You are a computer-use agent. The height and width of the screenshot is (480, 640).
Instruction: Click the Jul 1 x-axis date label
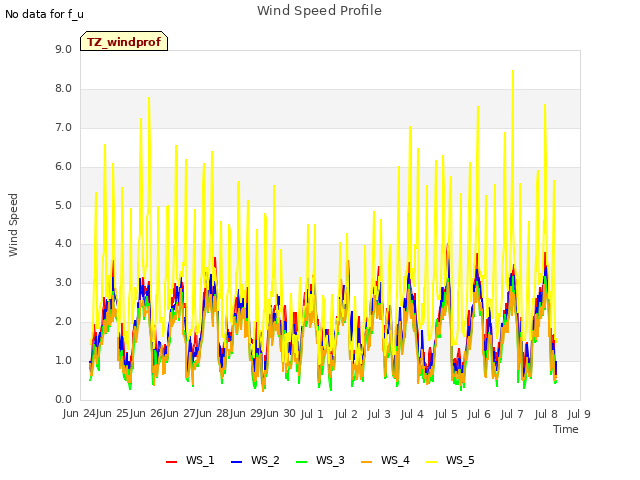point(312,414)
